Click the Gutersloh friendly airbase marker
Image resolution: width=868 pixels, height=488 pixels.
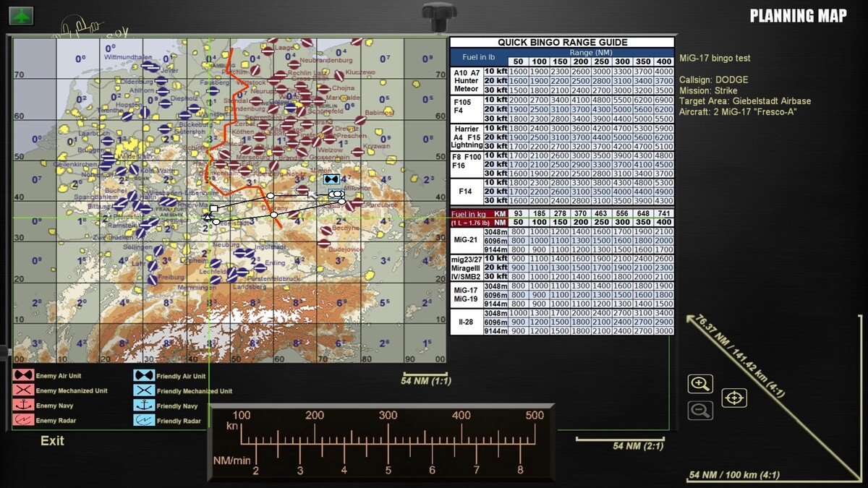click(164, 129)
